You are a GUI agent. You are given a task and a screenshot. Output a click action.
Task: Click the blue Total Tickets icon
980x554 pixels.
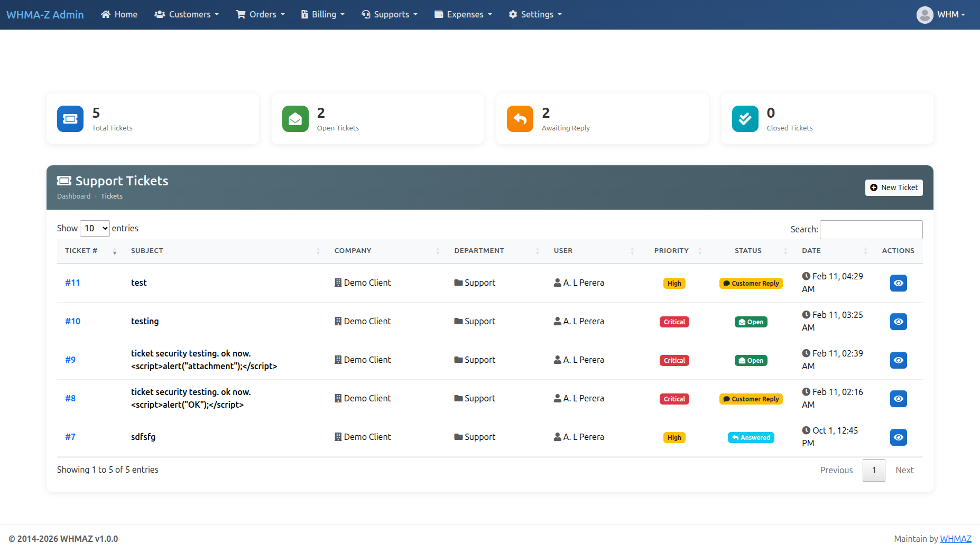pos(70,119)
